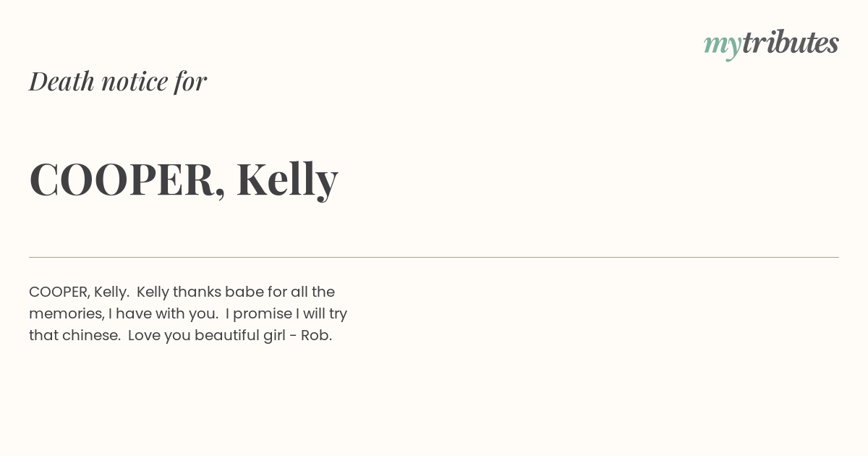The image size is (868, 456).
Task: Click "COOPER, Kelly." at start of paragraph
Action: coord(79,292)
